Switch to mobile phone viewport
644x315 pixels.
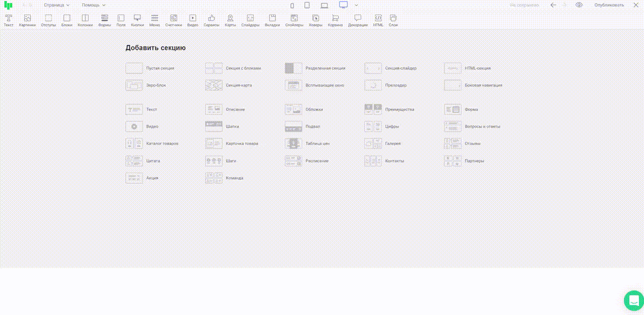[x=292, y=6]
